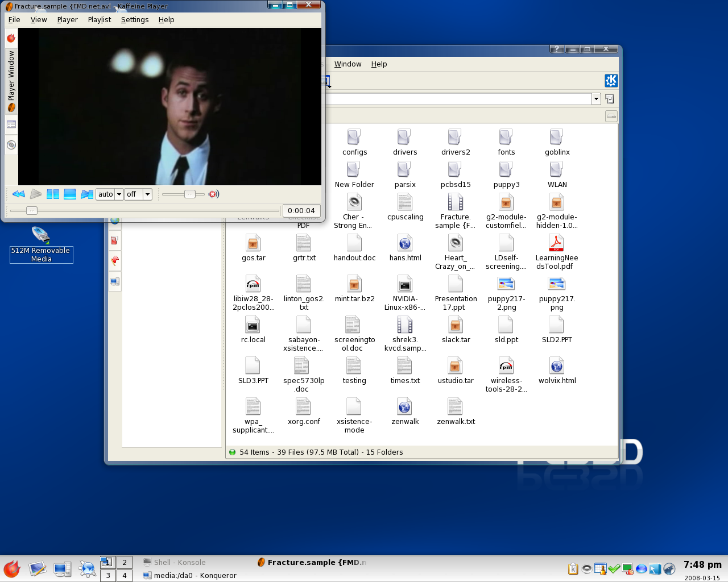This screenshot has width=728, height=582.
Task: Select the drivers folder
Action: tap(405, 142)
